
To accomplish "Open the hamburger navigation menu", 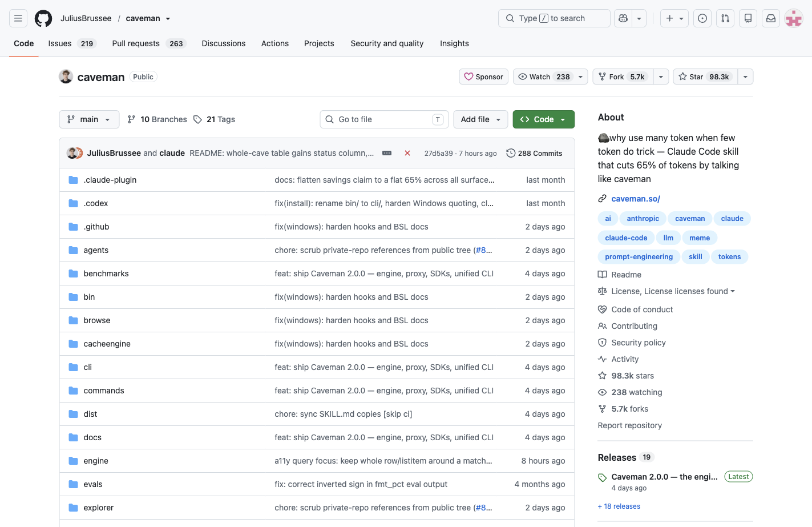I will pyautogui.click(x=18, y=18).
